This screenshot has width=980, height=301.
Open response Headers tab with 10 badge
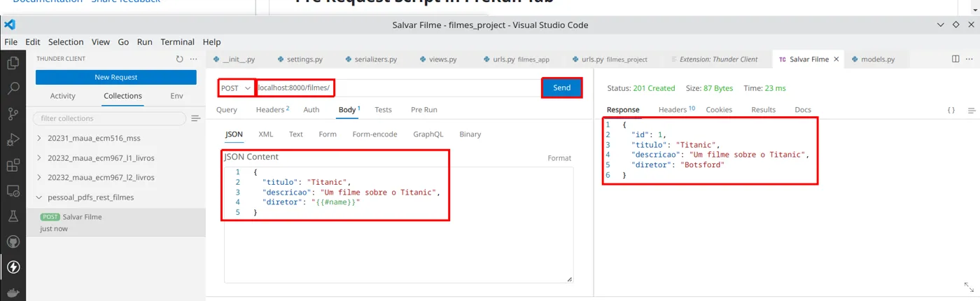tap(677, 110)
